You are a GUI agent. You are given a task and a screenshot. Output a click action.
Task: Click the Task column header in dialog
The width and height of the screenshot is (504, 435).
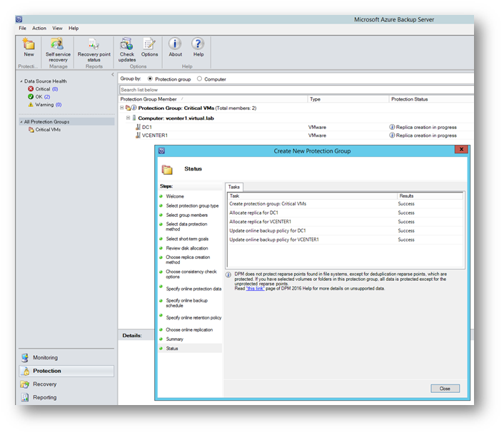coord(312,196)
